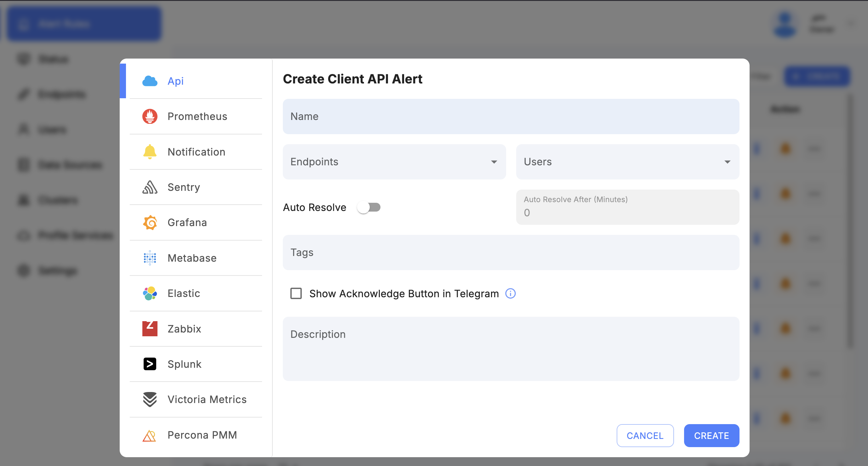Image resolution: width=868 pixels, height=466 pixels.
Task: Click the Metabase dotted icon
Action: [x=150, y=258]
